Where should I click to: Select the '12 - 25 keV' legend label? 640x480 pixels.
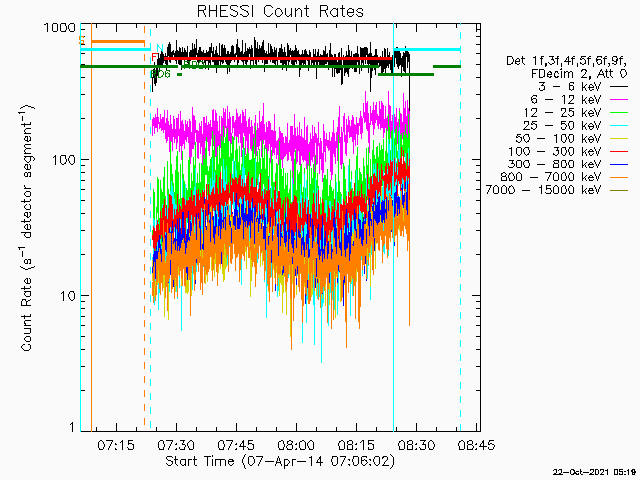point(562,112)
